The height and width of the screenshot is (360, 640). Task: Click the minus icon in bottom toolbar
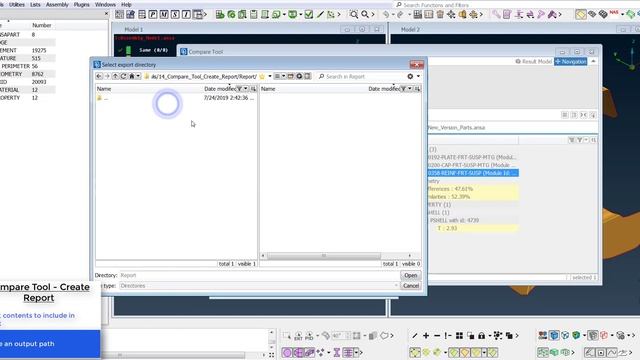(x=437, y=336)
